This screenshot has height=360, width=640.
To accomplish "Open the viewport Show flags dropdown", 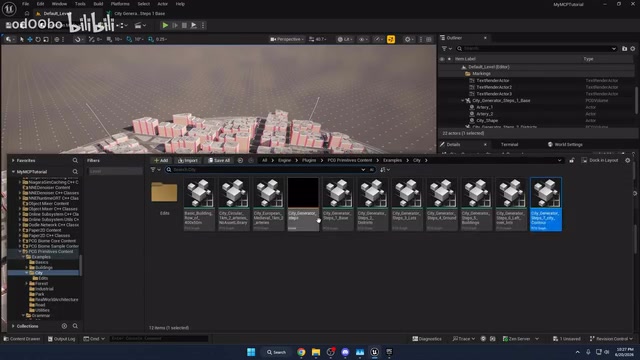I will pos(362,39).
